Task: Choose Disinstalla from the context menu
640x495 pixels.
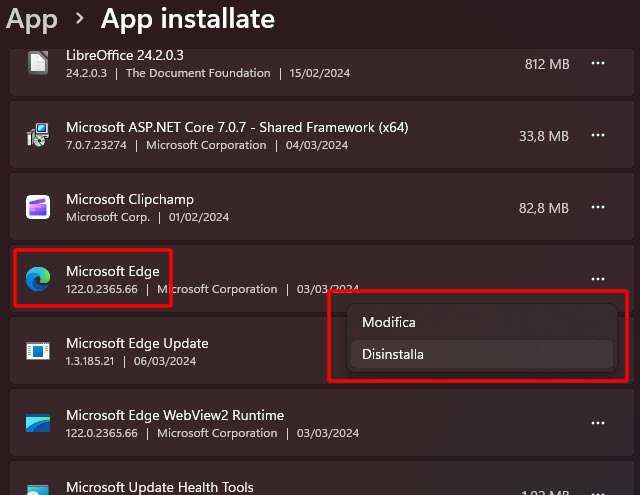Action: click(393, 354)
